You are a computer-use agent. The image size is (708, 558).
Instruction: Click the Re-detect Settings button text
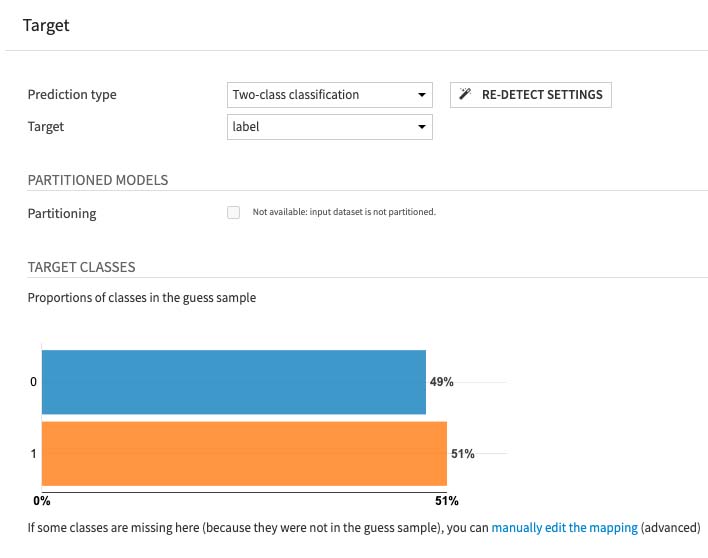(542, 95)
